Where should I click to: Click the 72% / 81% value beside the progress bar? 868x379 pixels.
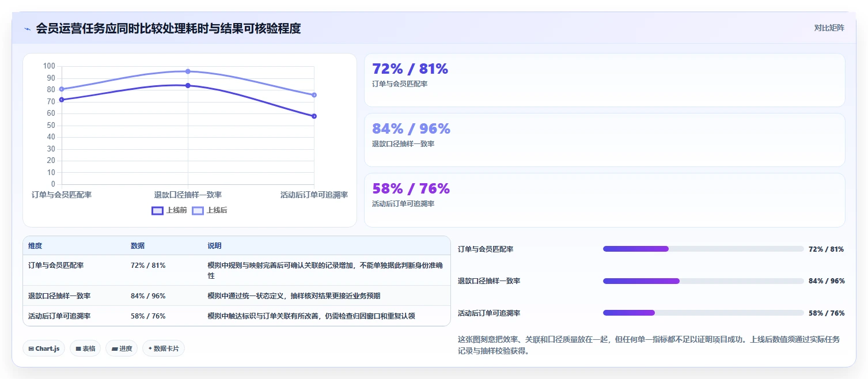(827, 249)
